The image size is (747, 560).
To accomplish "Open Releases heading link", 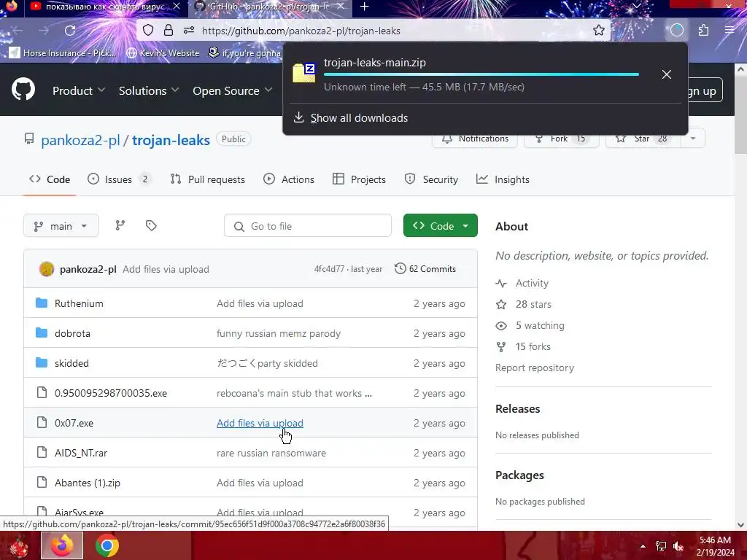I will 517,409.
